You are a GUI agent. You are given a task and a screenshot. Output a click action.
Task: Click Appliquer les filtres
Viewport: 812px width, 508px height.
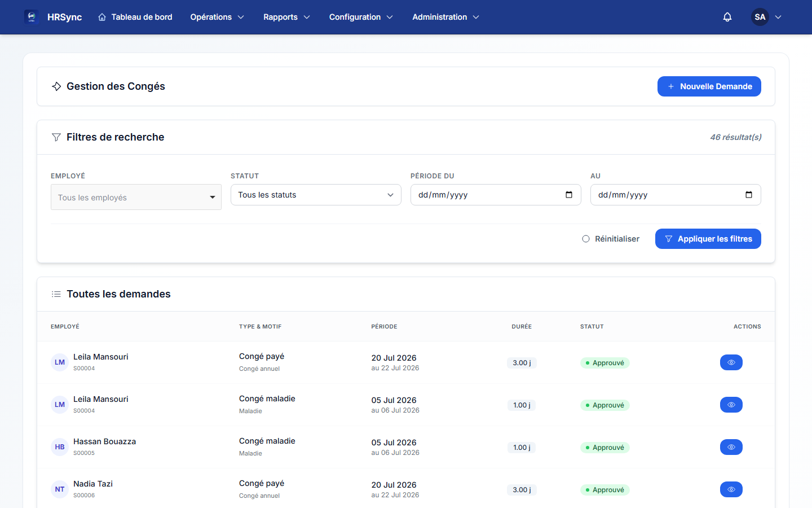708,239
